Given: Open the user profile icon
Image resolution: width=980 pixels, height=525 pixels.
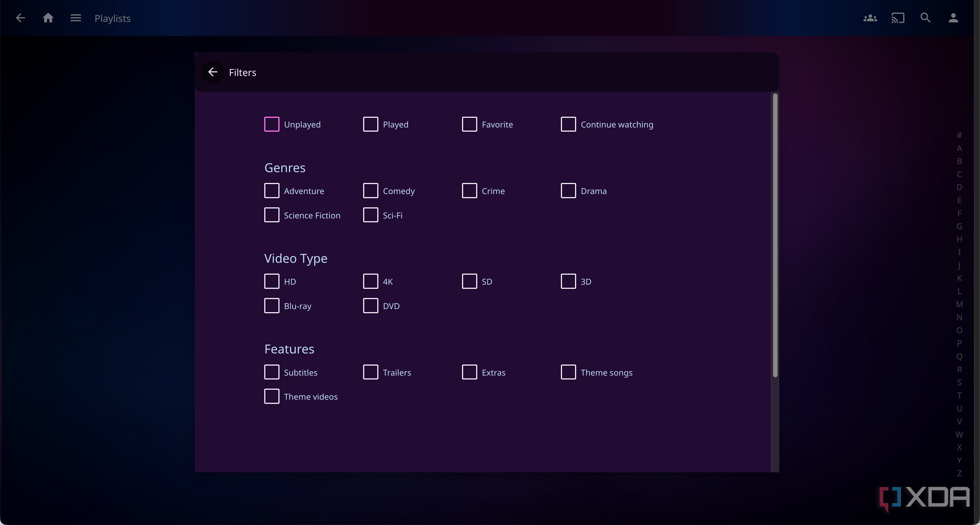Looking at the screenshot, I should pos(953,18).
